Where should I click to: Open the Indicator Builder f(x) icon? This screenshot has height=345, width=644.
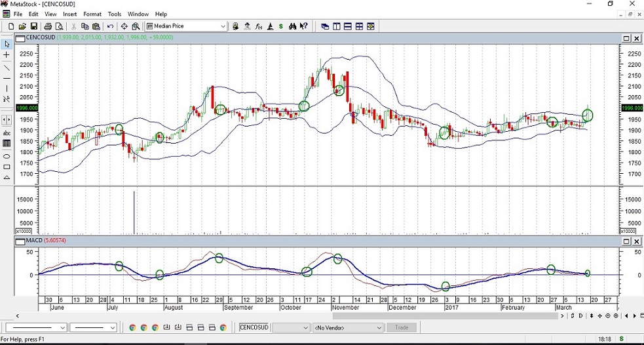[258, 26]
